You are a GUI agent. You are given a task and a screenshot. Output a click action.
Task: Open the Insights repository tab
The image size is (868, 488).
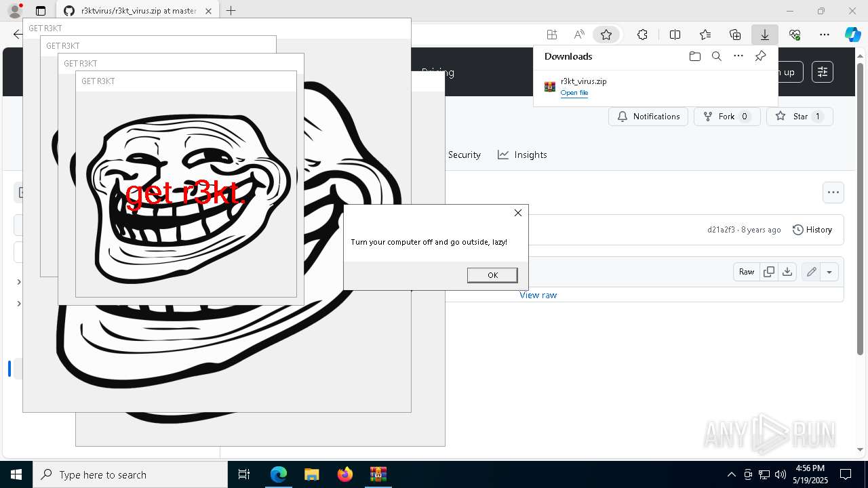[522, 155]
